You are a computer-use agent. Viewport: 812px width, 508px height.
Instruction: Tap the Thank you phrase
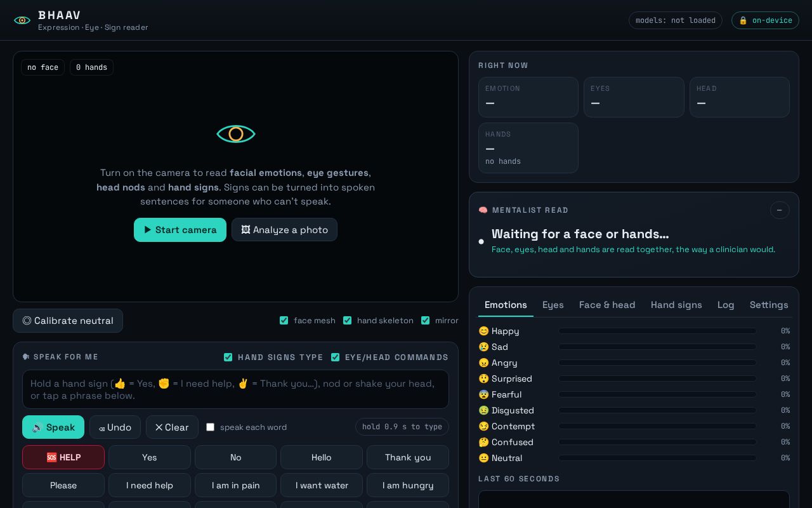pyautogui.click(x=408, y=457)
